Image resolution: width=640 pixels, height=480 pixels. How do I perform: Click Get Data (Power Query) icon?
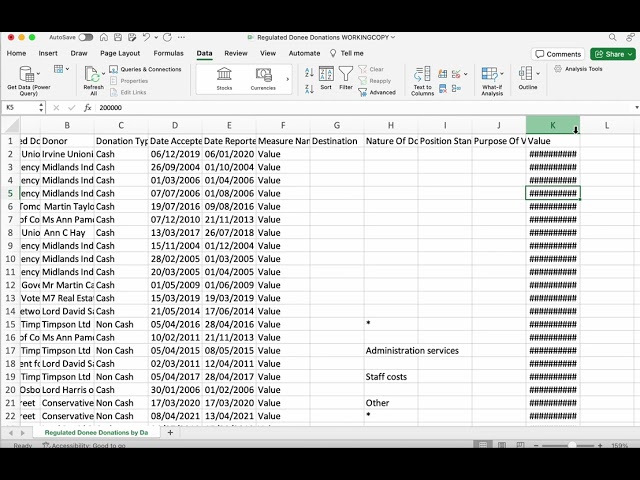pos(27,75)
